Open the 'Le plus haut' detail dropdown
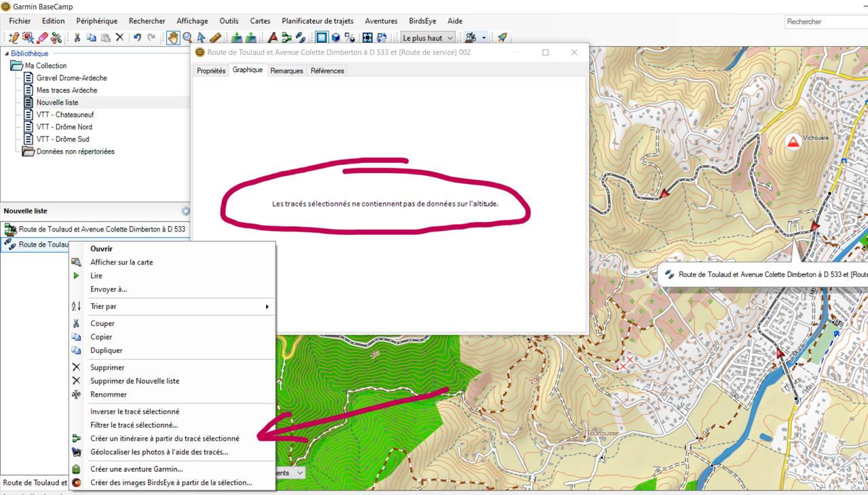The height and width of the screenshot is (495, 868). [x=428, y=38]
